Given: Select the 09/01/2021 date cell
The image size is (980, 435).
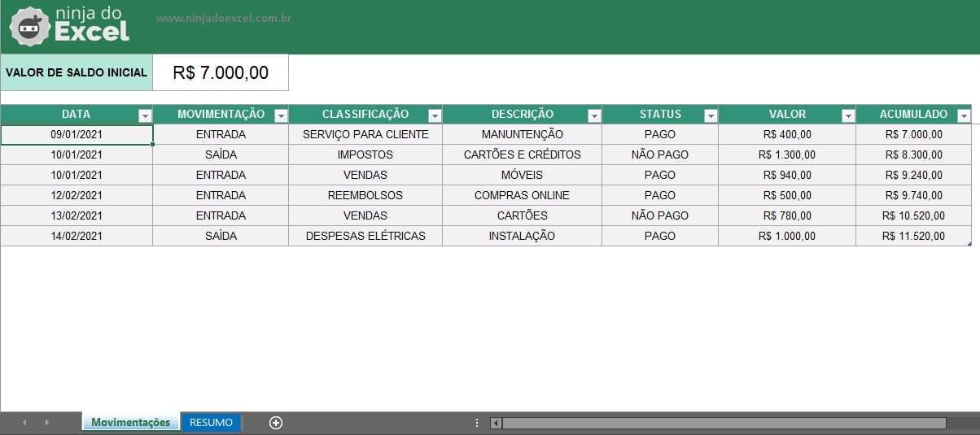Looking at the screenshot, I should [77, 135].
